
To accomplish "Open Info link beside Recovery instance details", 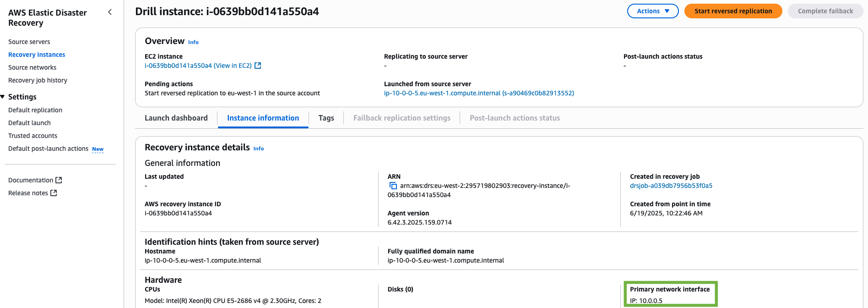I will (258, 148).
